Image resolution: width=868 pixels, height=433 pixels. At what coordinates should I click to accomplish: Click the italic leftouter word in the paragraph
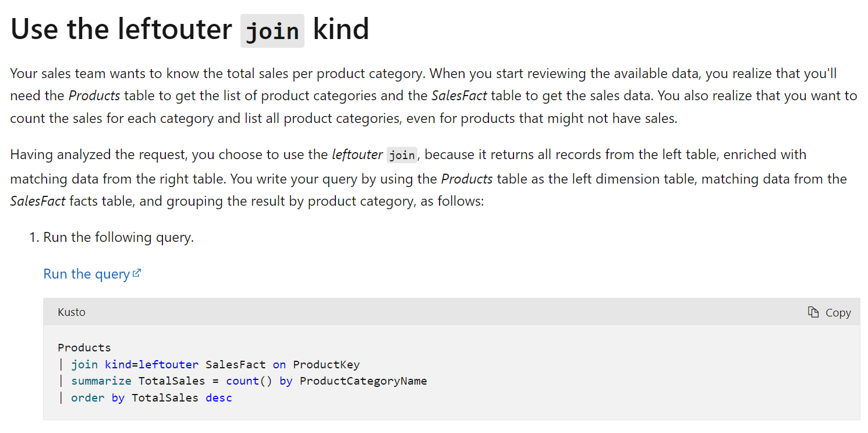click(357, 154)
